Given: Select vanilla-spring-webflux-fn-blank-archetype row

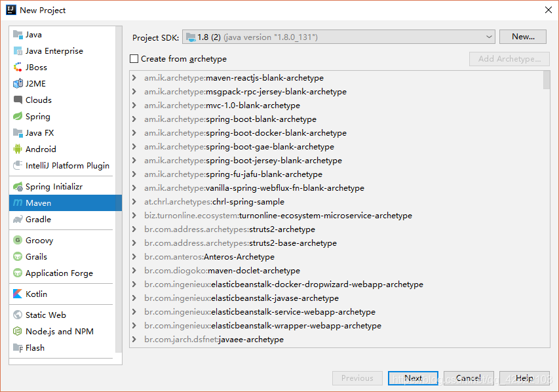Looking at the screenshot, I should [337, 188].
